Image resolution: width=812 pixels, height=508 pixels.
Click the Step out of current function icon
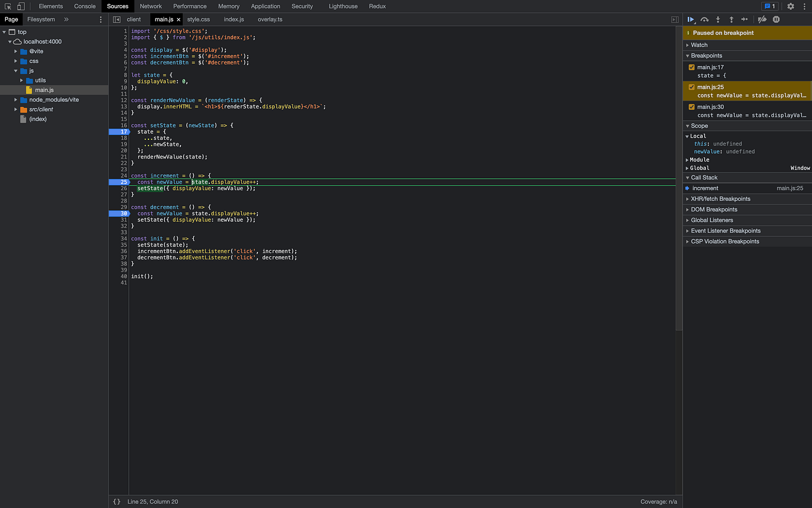(731, 19)
